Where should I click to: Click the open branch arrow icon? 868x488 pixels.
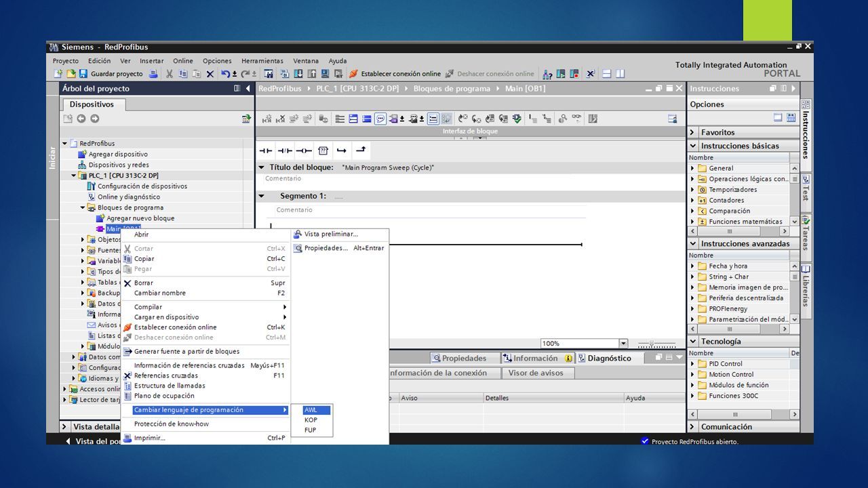(x=342, y=150)
